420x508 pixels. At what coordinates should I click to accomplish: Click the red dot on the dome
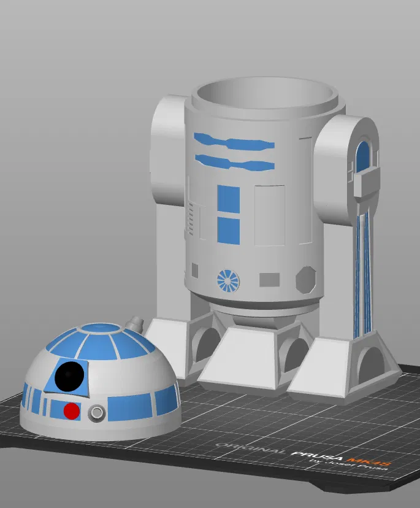tap(72, 412)
